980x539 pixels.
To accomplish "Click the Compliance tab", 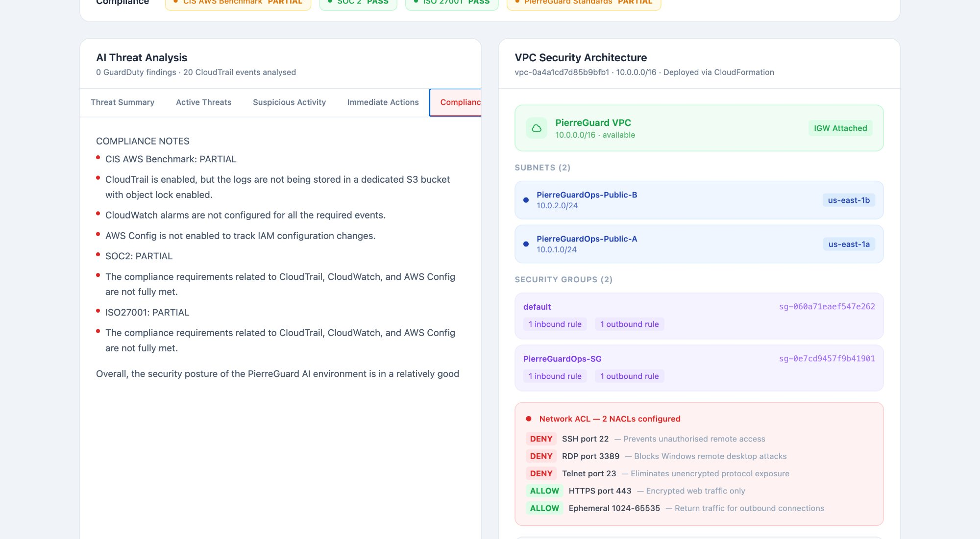I will pos(457,102).
